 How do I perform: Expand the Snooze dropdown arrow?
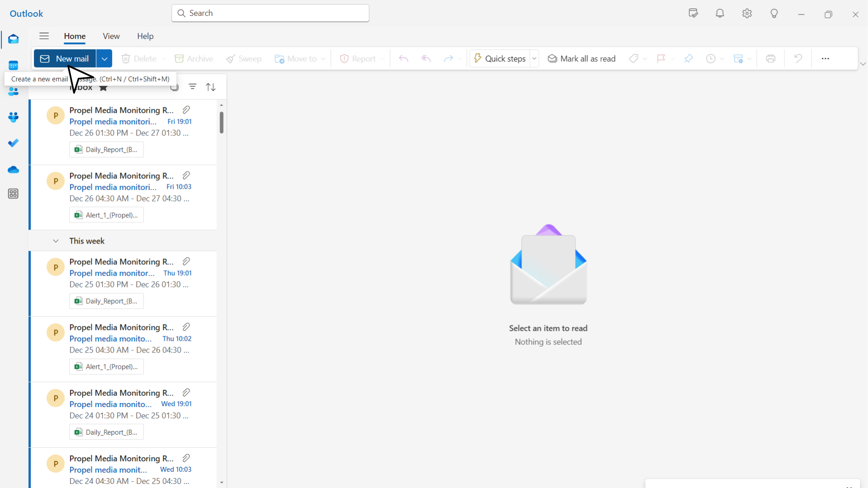click(x=722, y=59)
